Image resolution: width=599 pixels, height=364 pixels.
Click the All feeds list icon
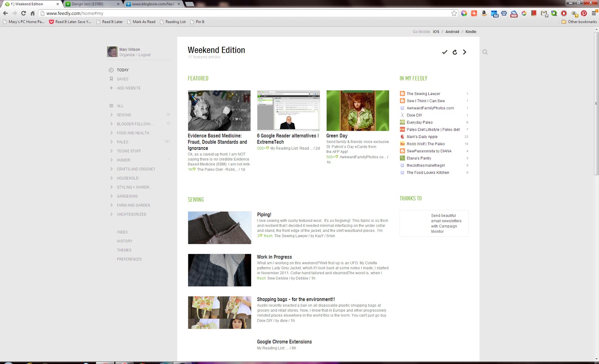[x=111, y=106]
